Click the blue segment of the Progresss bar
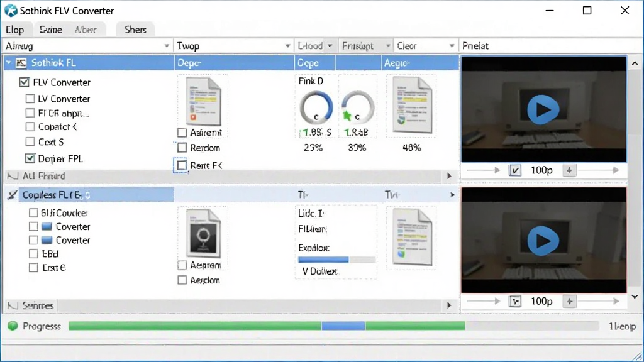Viewport: 644px width, 362px height. coord(343,326)
